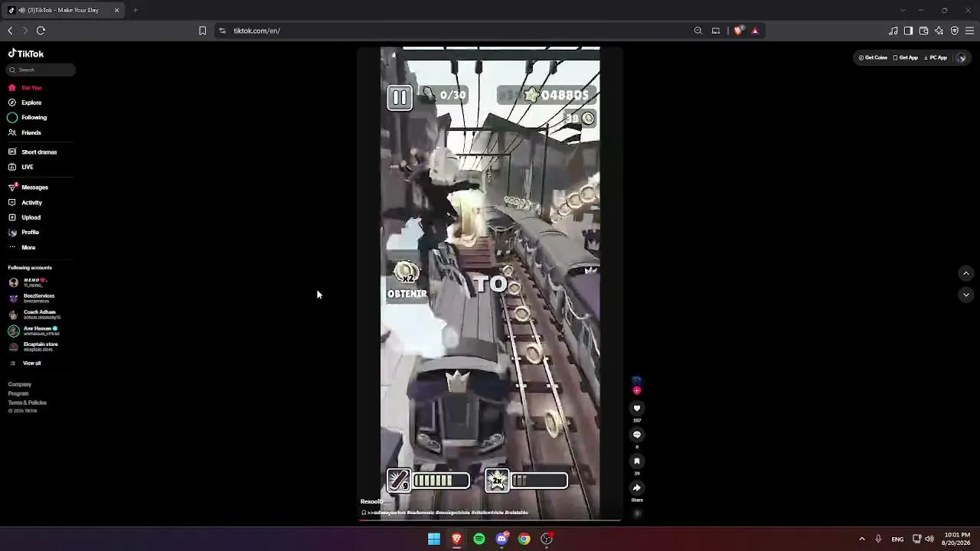
Task: Go back in the browser
Action: (10, 31)
